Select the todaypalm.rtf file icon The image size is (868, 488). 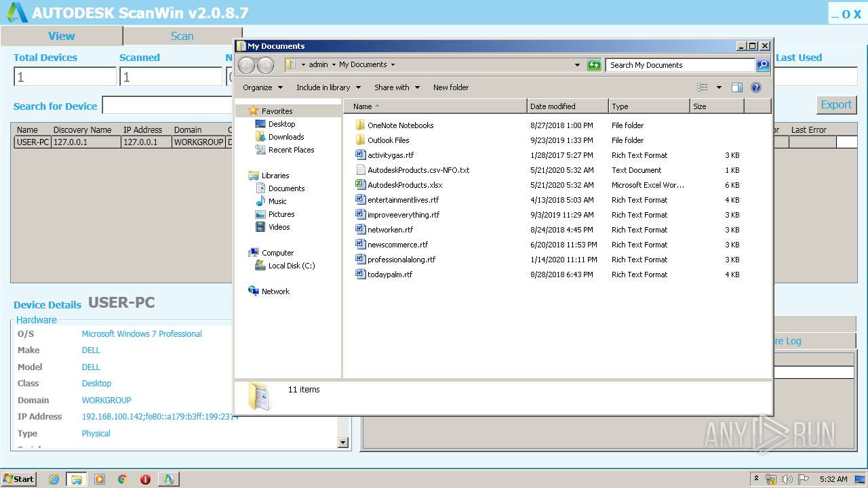(x=360, y=274)
